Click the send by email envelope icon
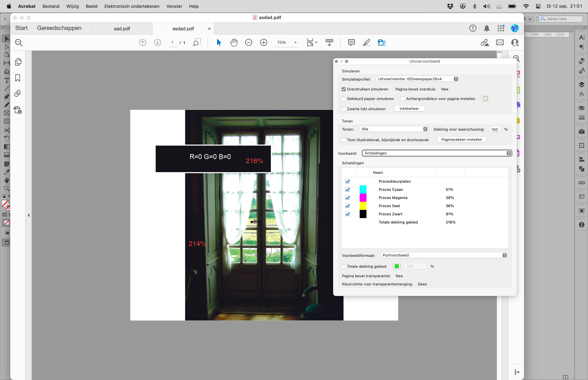 click(x=500, y=43)
